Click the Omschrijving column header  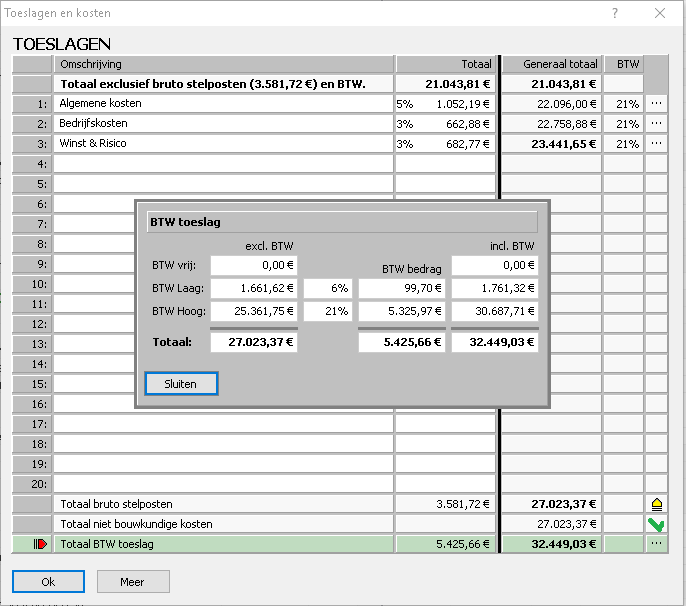tap(223, 64)
